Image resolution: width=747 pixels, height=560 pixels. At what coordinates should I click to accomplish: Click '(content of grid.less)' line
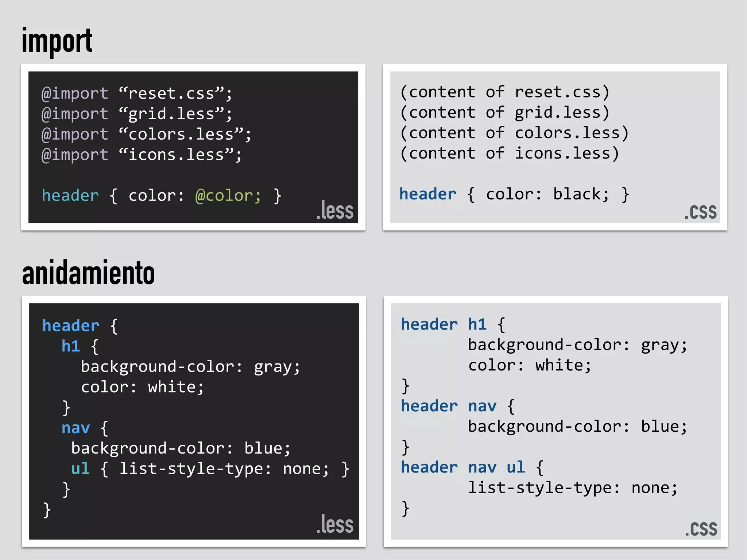pos(505,113)
